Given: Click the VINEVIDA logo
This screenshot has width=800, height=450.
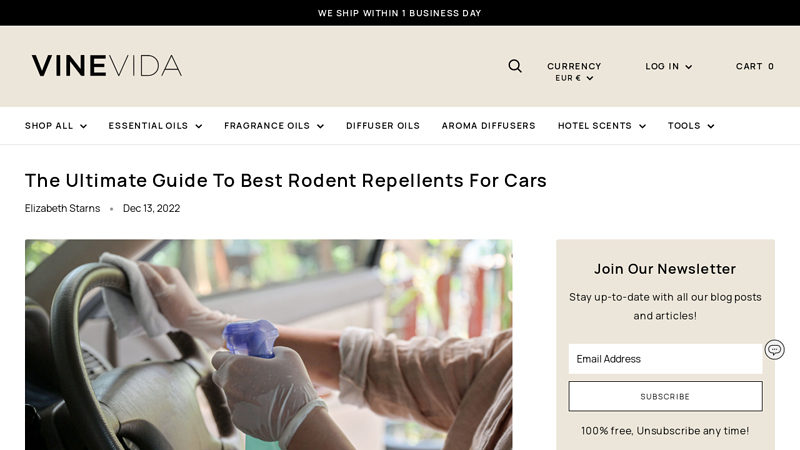Looking at the screenshot, I should point(107,66).
